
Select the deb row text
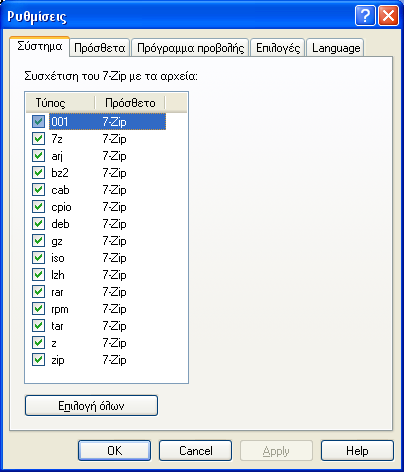pyautogui.click(x=60, y=224)
